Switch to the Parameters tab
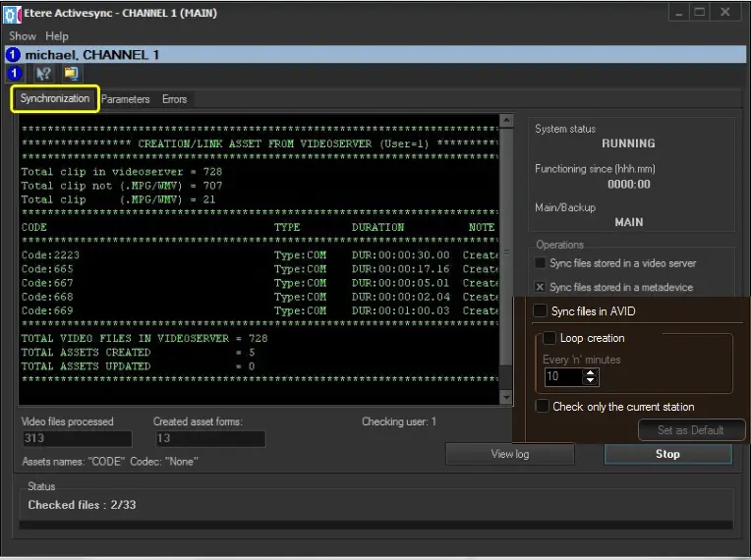The height and width of the screenshot is (560, 751). click(x=126, y=99)
